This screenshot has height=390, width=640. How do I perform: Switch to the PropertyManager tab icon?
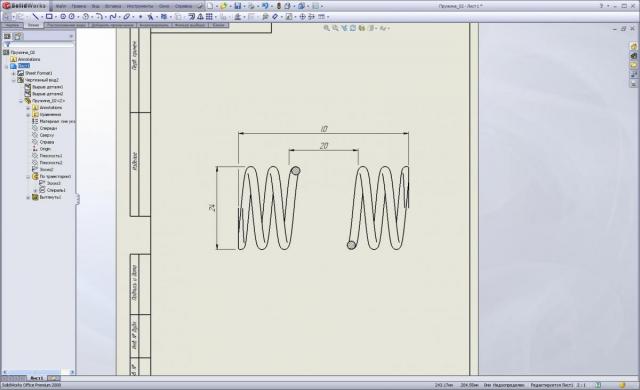click(18, 36)
